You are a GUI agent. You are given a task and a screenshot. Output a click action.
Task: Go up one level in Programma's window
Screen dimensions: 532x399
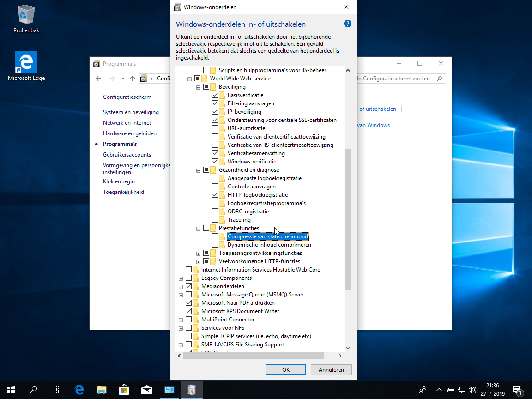click(133, 79)
